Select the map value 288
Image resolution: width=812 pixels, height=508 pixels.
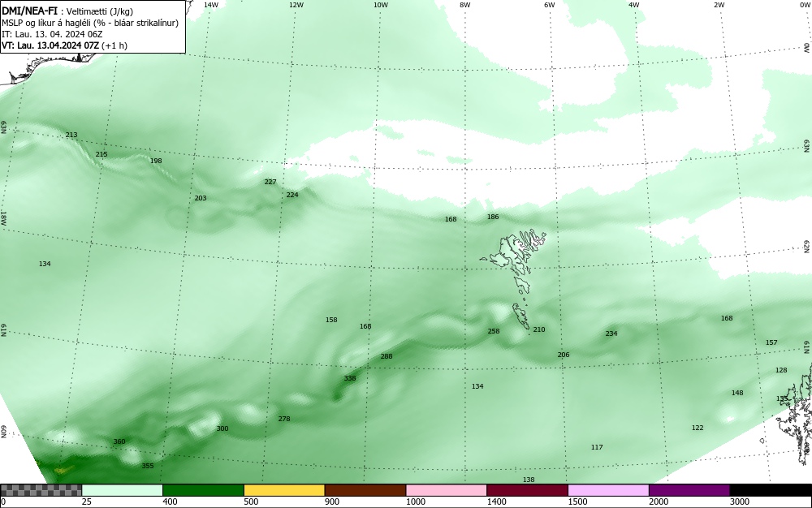(x=387, y=356)
